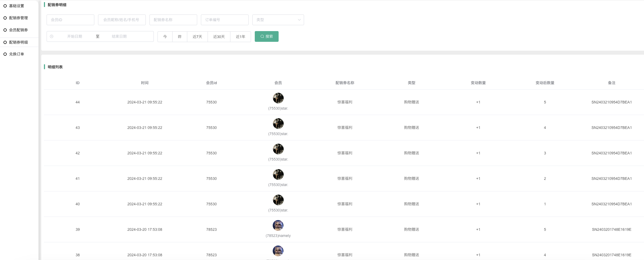Image resolution: width=644 pixels, height=260 pixels.
Task: Select 配销券明细 sidebar item
Action: point(18,42)
